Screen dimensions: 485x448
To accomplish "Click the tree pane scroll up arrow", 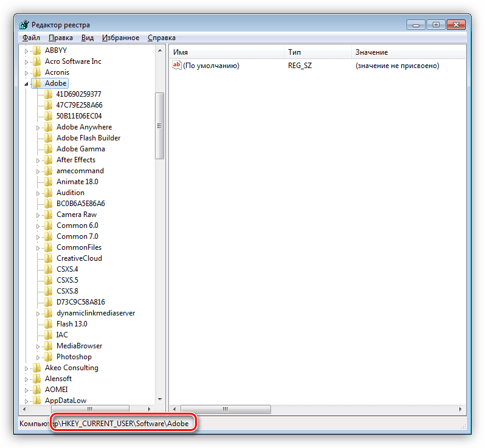I will pos(160,50).
